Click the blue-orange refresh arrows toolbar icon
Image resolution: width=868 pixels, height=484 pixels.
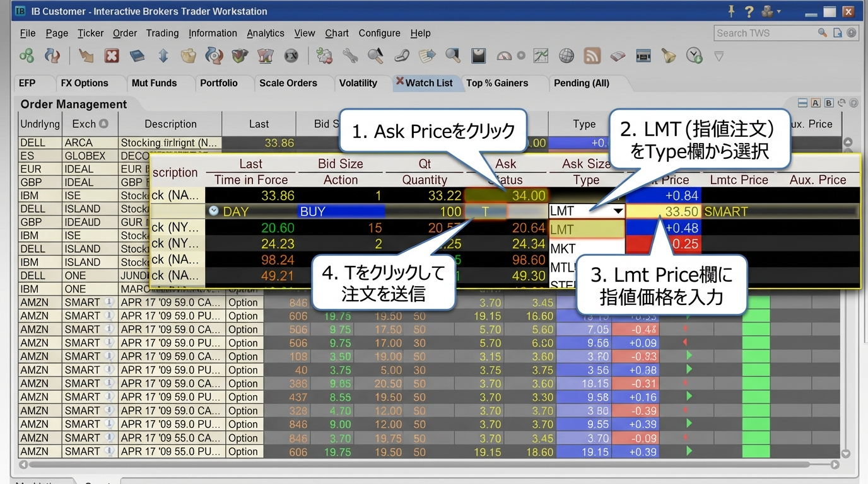[x=52, y=56]
